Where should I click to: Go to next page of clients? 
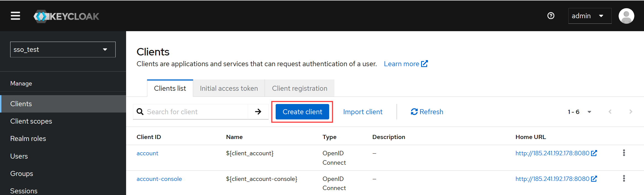coord(630,112)
